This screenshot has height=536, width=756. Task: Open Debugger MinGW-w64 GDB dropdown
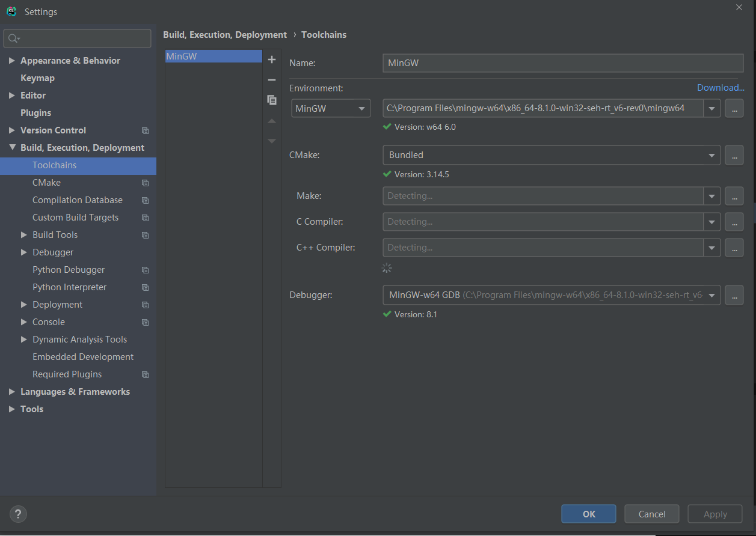coord(552,295)
